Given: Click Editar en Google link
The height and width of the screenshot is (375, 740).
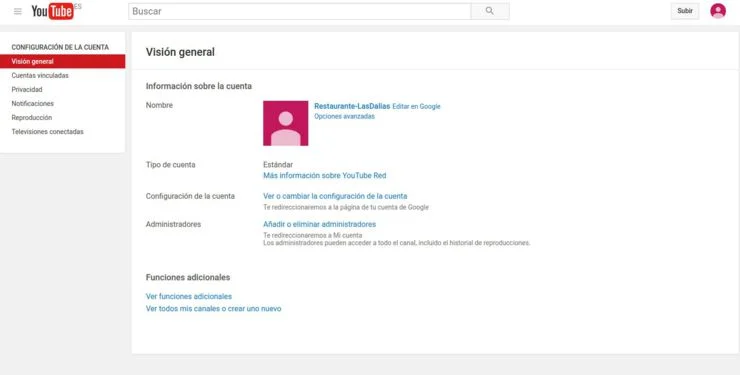Looking at the screenshot, I should pos(416,107).
